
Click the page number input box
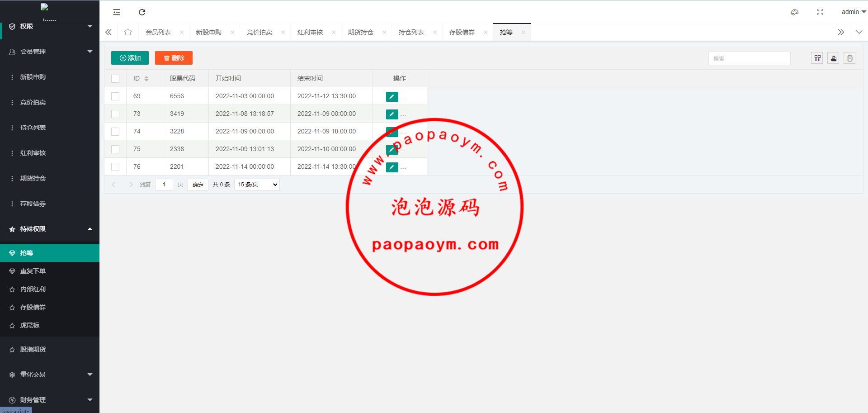coord(164,185)
